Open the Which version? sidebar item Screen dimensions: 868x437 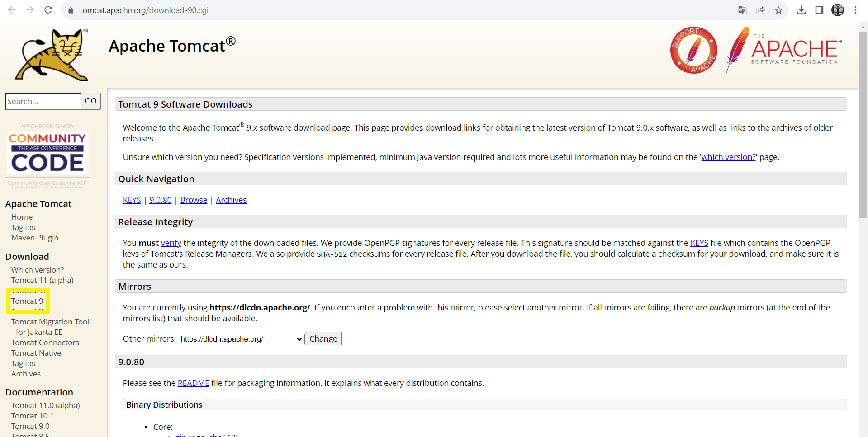(x=38, y=270)
